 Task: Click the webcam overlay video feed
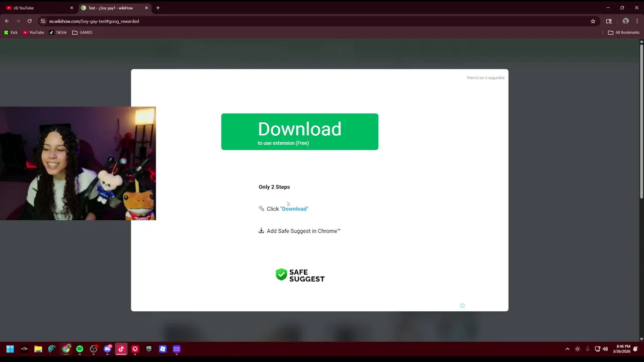tap(78, 163)
